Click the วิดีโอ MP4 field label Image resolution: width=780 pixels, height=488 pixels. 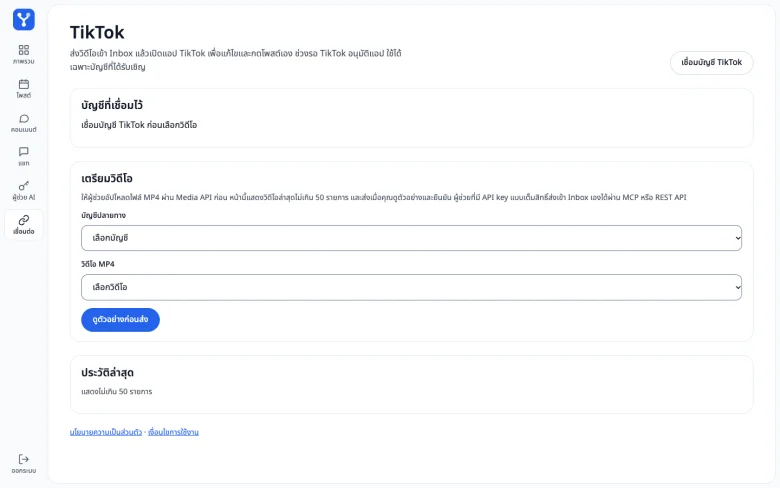click(98, 264)
